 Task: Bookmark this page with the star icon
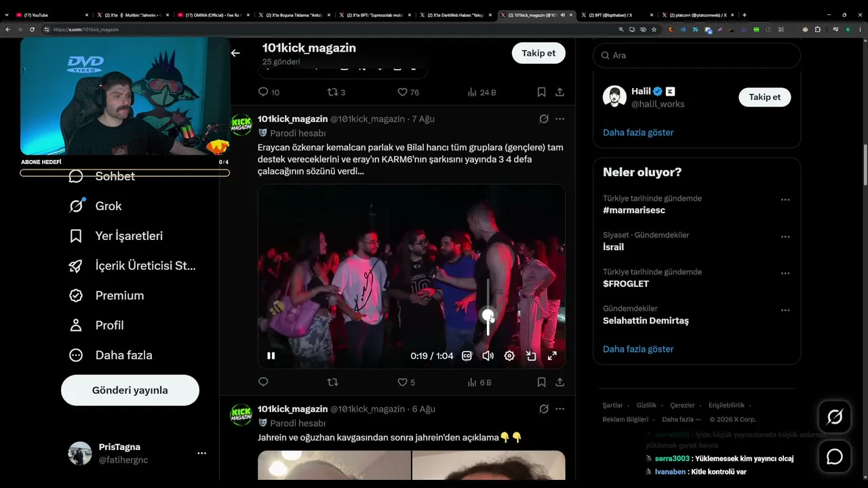tap(654, 30)
